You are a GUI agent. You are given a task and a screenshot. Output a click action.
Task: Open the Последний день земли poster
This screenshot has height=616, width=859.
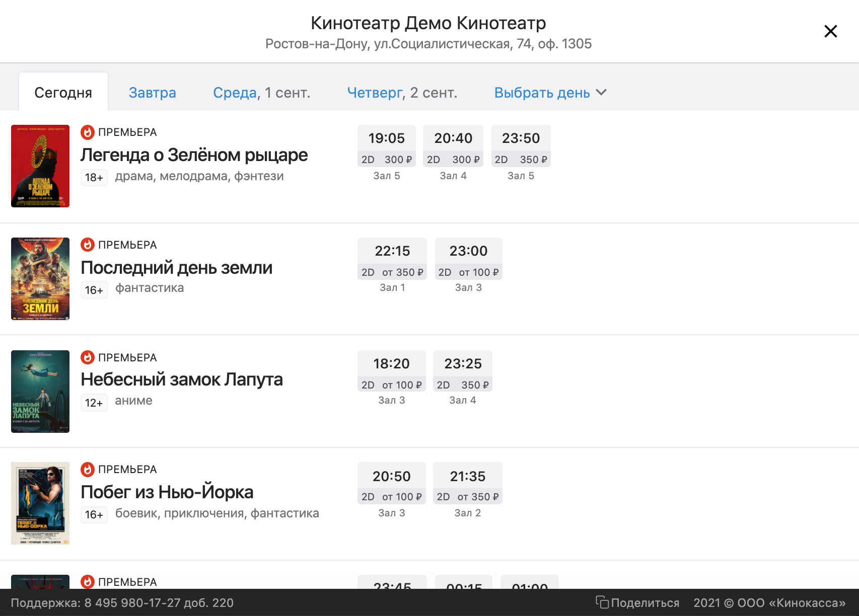pos(40,279)
